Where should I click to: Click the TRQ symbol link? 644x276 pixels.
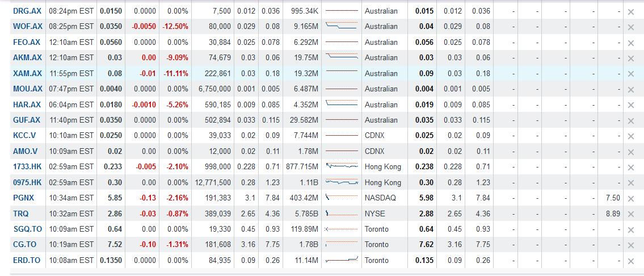[20, 214]
